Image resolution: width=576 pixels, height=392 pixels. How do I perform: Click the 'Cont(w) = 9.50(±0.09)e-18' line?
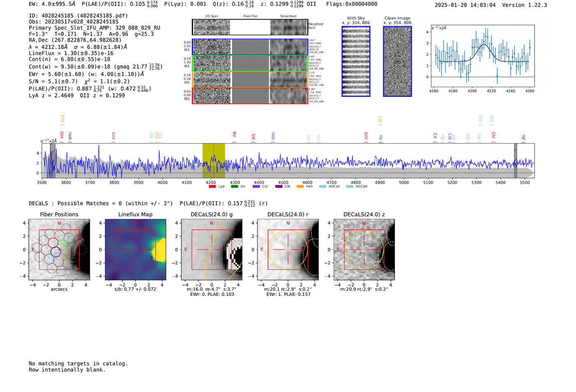(x=95, y=66)
